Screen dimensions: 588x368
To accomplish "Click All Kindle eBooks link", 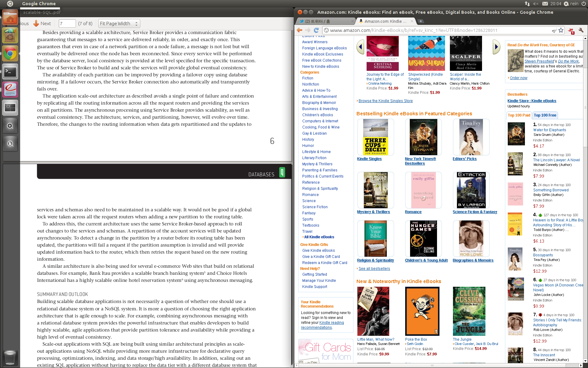I will pos(319,237).
